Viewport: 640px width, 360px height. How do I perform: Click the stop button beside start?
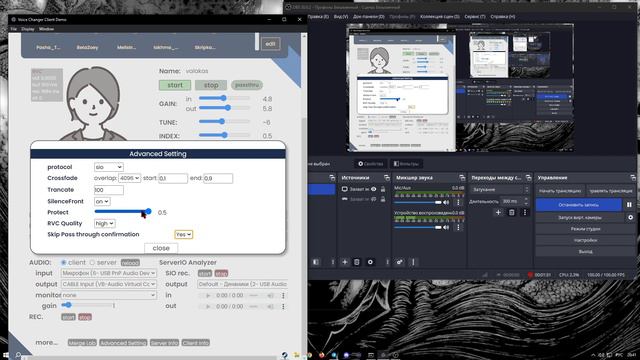211,85
